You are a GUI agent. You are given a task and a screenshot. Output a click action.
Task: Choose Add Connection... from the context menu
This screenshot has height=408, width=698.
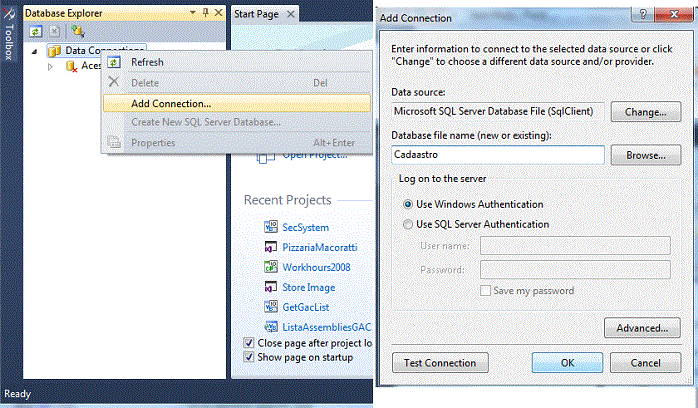237,103
